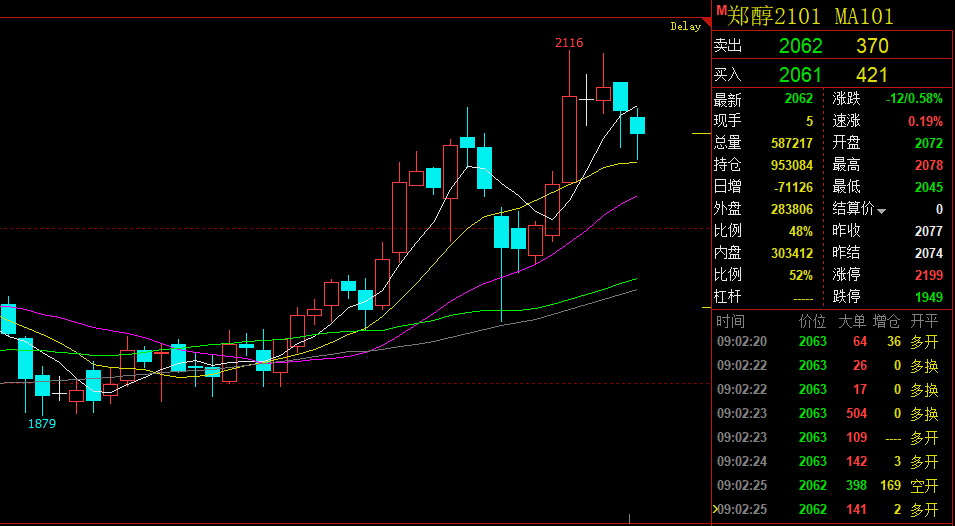Select the 09:02:24 tick row time
Viewport: 955px width, 526px height.
click(741, 461)
